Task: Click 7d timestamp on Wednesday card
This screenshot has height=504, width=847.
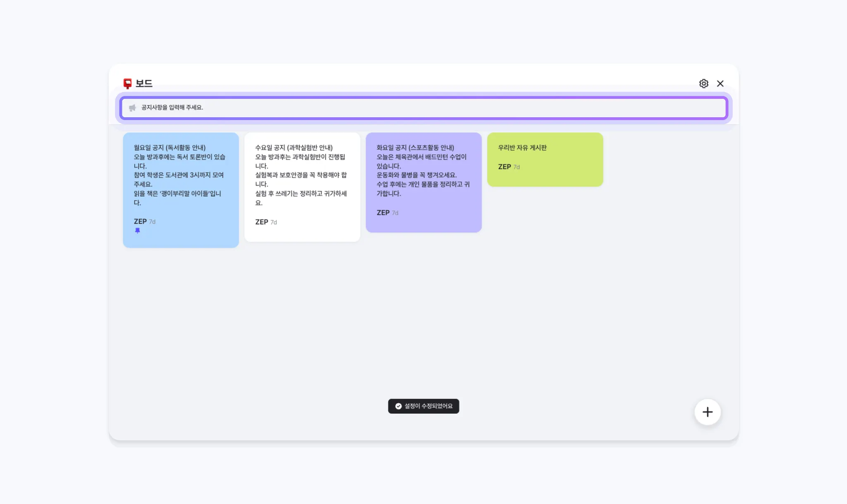Action: pos(273,222)
